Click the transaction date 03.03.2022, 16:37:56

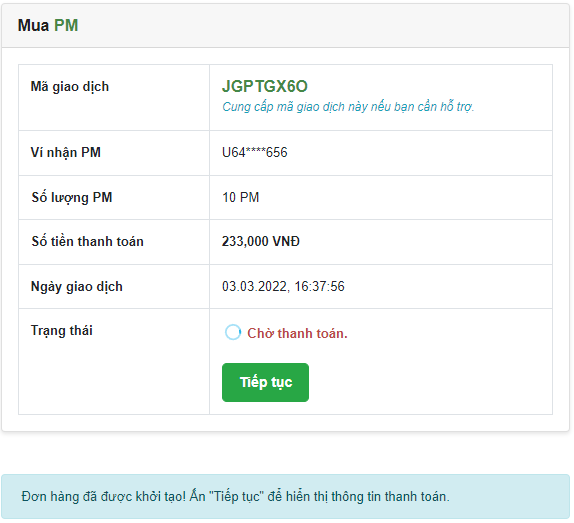point(283,286)
